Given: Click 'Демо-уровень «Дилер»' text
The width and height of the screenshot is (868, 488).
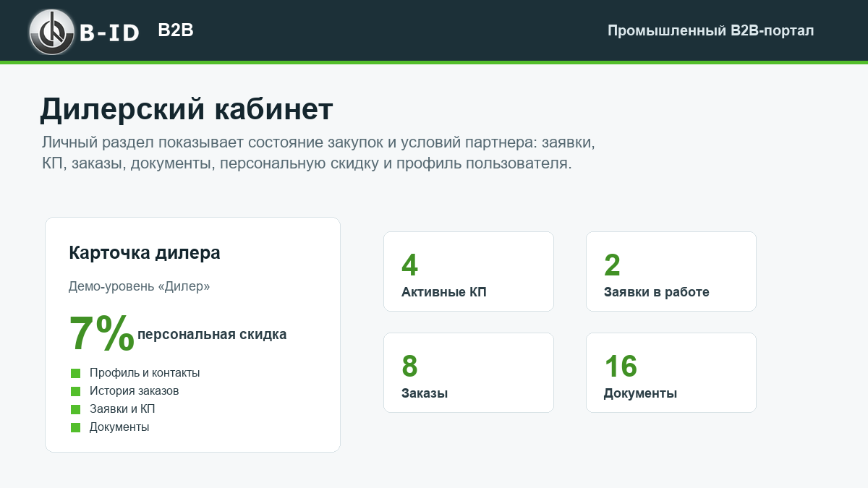Looking at the screenshot, I should pyautogui.click(x=140, y=286).
